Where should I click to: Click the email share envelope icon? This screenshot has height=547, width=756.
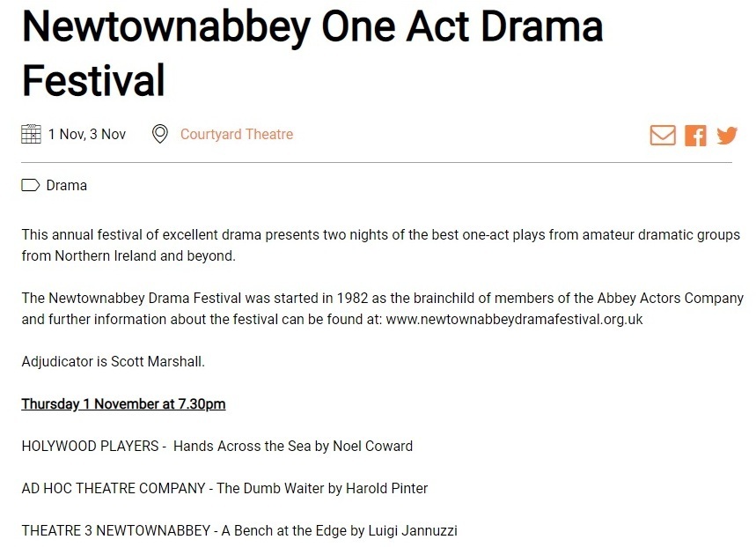tap(663, 135)
